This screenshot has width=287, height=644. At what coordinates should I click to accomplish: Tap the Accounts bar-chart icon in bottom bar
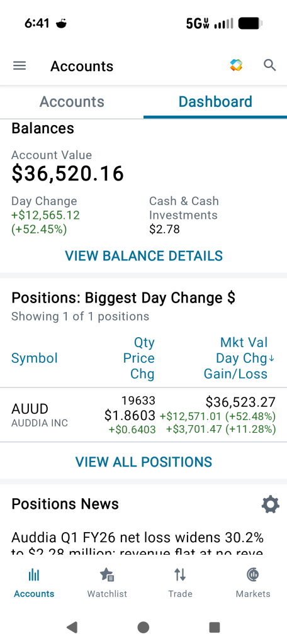click(34, 575)
